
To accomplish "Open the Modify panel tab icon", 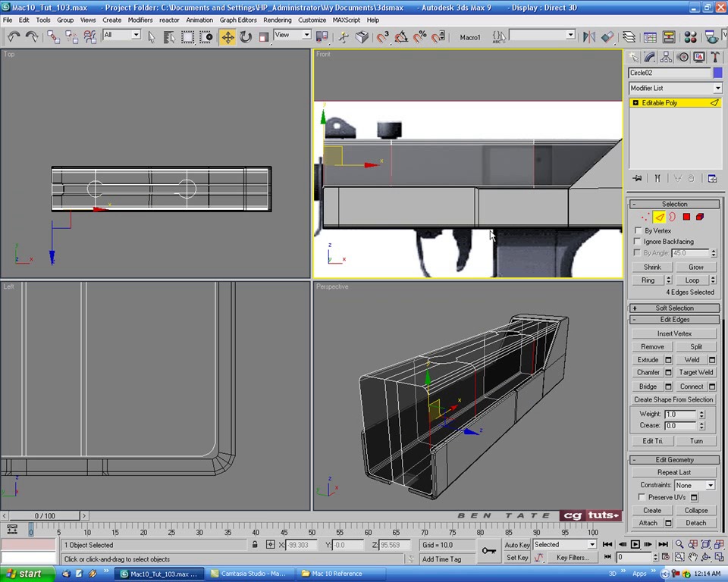I will coord(650,57).
